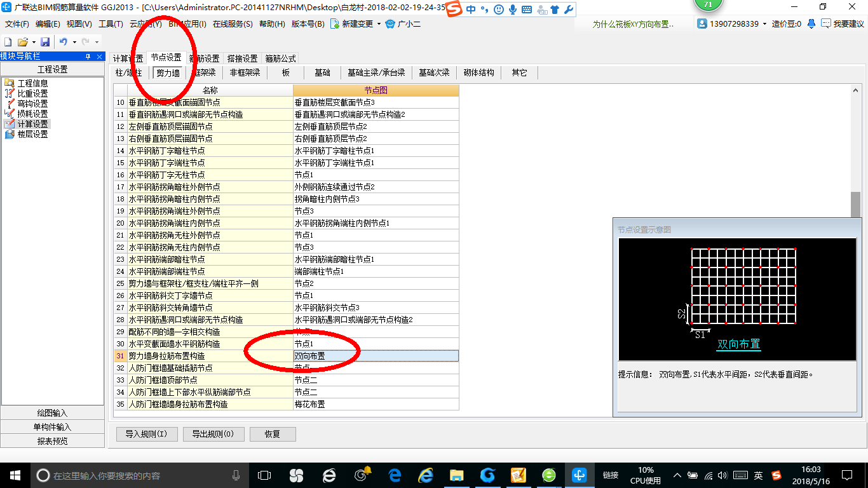Open the redo history dropdown arrow
The width and height of the screenshot is (868, 488).
pyautogui.click(x=97, y=42)
